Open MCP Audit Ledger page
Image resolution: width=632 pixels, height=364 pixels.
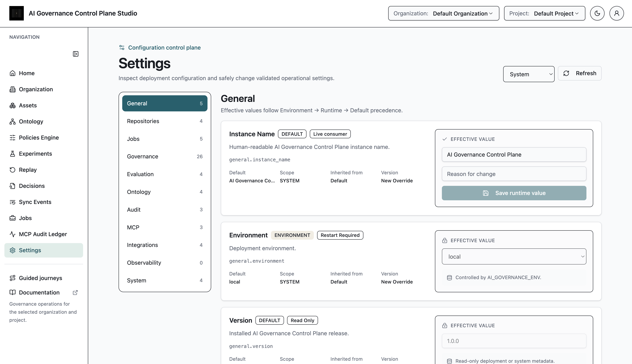click(44, 234)
